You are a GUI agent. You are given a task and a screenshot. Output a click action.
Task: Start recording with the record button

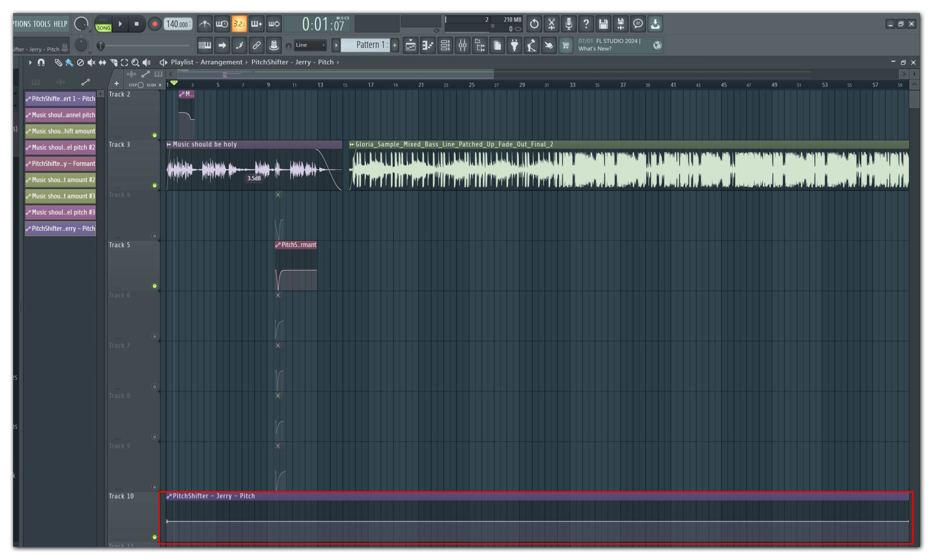tap(154, 24)
